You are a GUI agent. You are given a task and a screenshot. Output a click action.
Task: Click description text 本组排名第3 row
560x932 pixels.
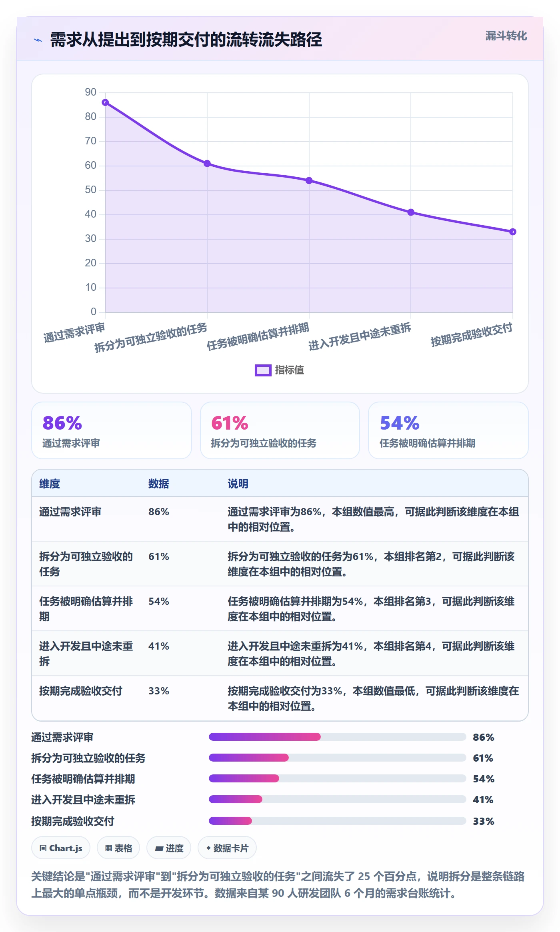pyautogui.click(x=371, y=609)
